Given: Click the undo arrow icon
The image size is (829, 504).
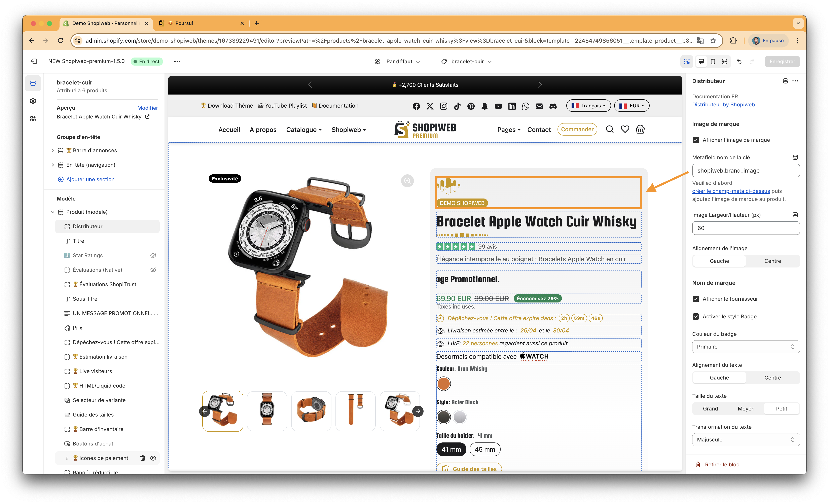Looking at the screenshot, I should click(739, 62).
